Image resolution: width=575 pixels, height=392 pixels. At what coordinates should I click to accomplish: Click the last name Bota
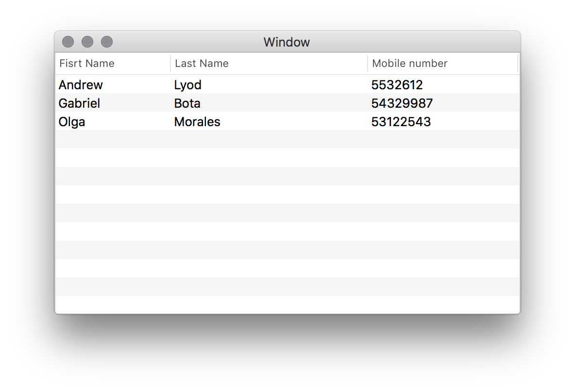pyautogui.click(x=187, y=103)
